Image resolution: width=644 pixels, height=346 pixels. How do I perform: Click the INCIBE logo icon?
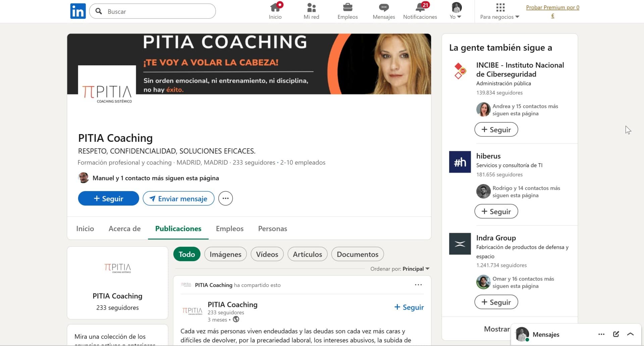coord(460,71)
